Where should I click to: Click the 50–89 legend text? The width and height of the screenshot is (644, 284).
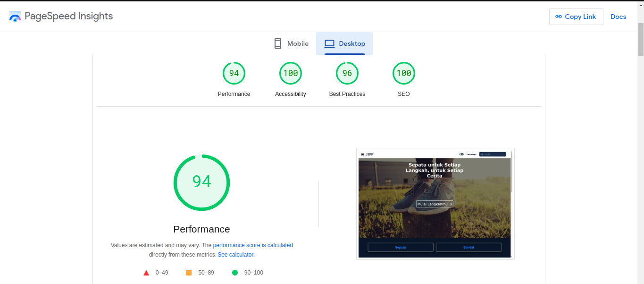pyautogui.click(x=206, y=273)
